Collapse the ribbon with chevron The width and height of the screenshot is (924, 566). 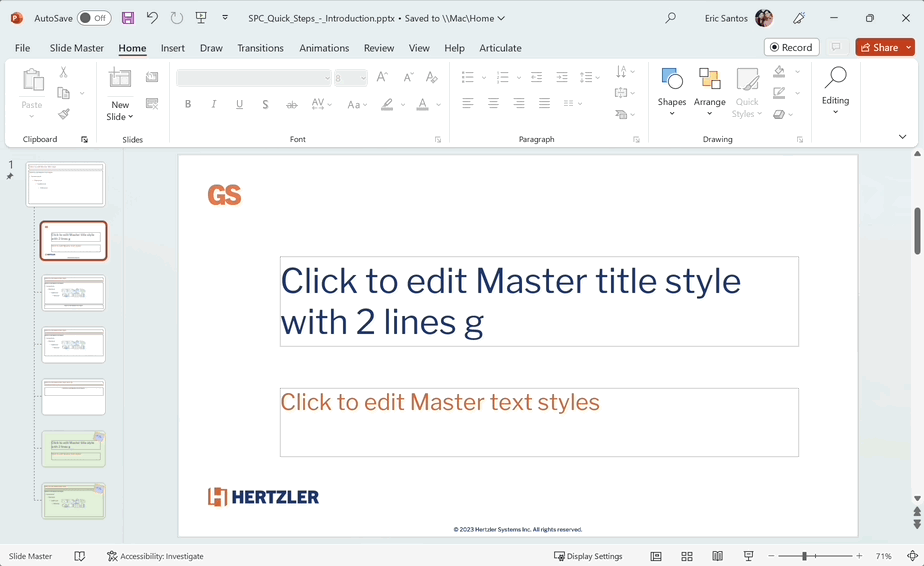coord(902,137)
